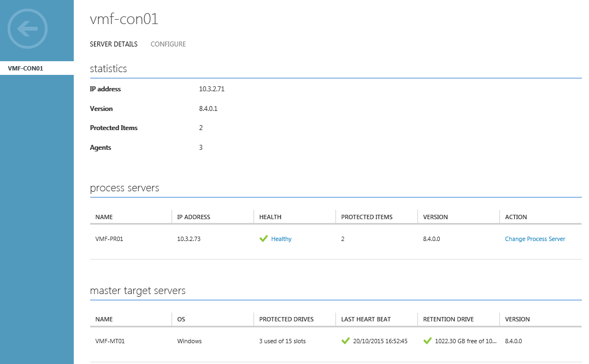Click the Retention Drive column header

[448, 319]
